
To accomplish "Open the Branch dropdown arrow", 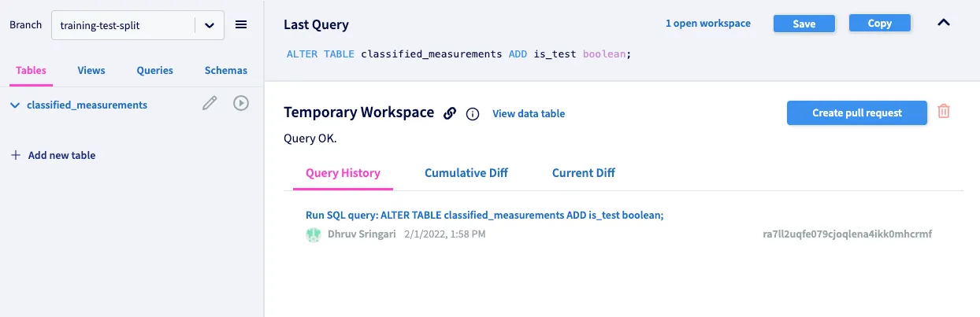I will click(x=210, y=25).
